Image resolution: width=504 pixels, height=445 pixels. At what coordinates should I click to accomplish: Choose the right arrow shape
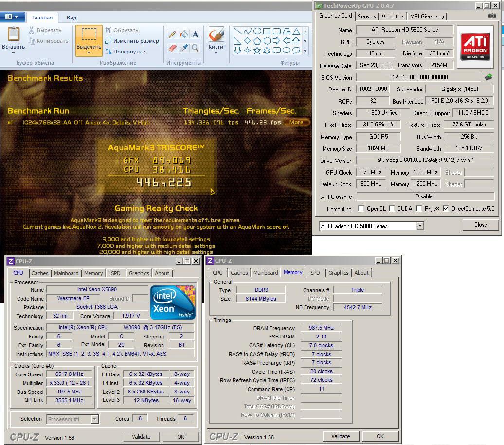click(277, 41)
